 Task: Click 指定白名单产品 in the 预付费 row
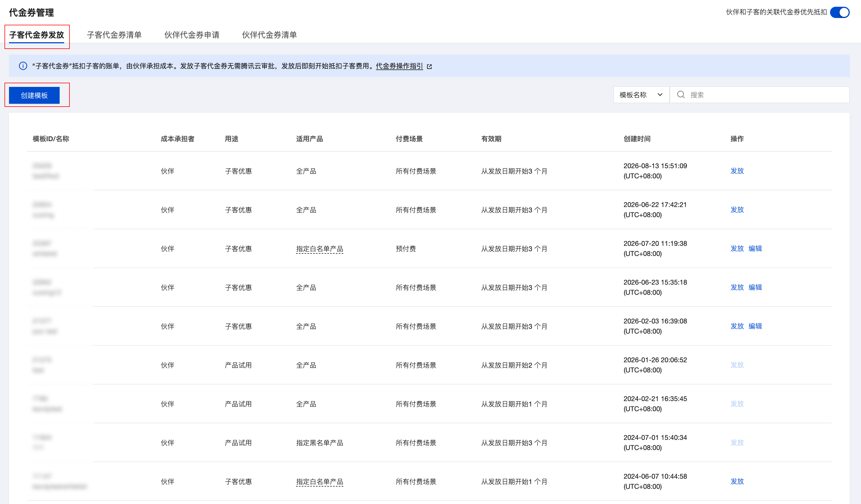coord(319,249)
